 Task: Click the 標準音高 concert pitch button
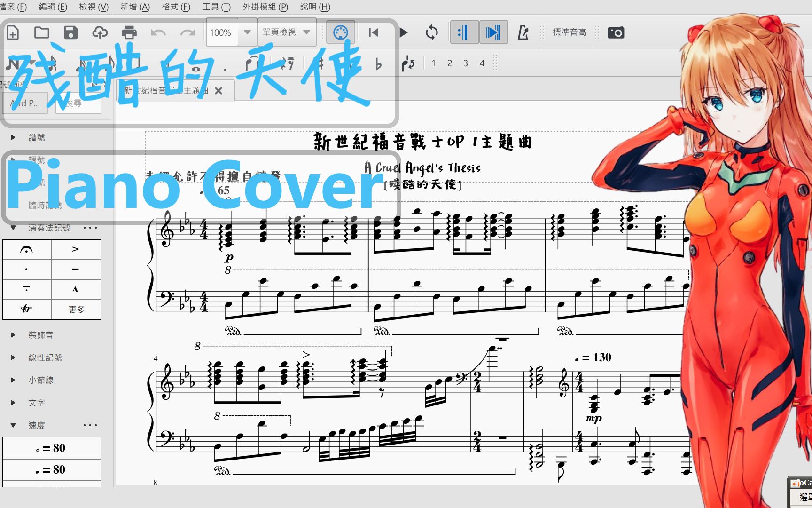570,32
